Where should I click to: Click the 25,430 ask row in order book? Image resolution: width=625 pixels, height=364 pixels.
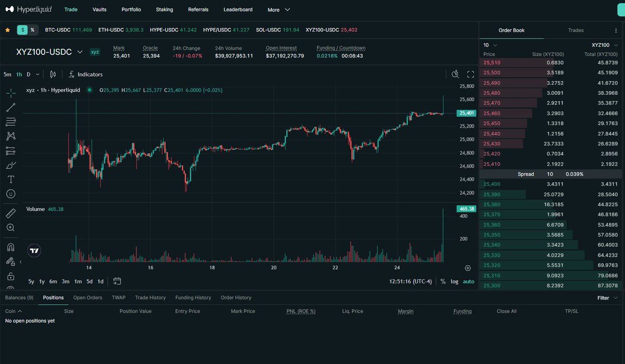pyautogui.click(x=550, y=144)
